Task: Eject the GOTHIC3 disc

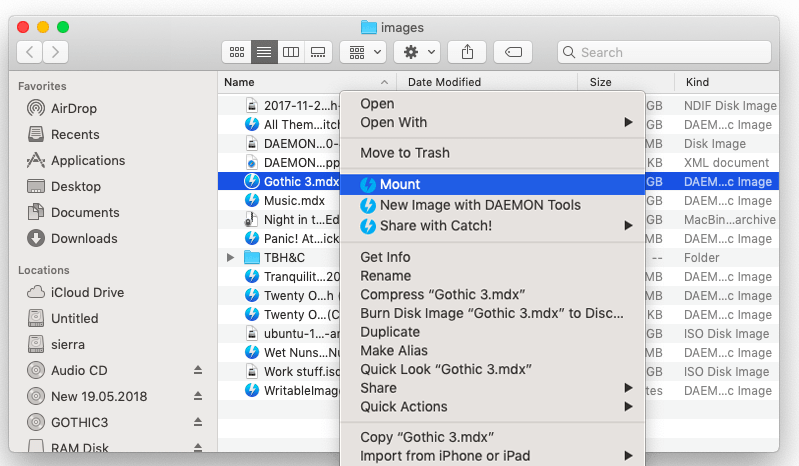Action: coord(198,422)
